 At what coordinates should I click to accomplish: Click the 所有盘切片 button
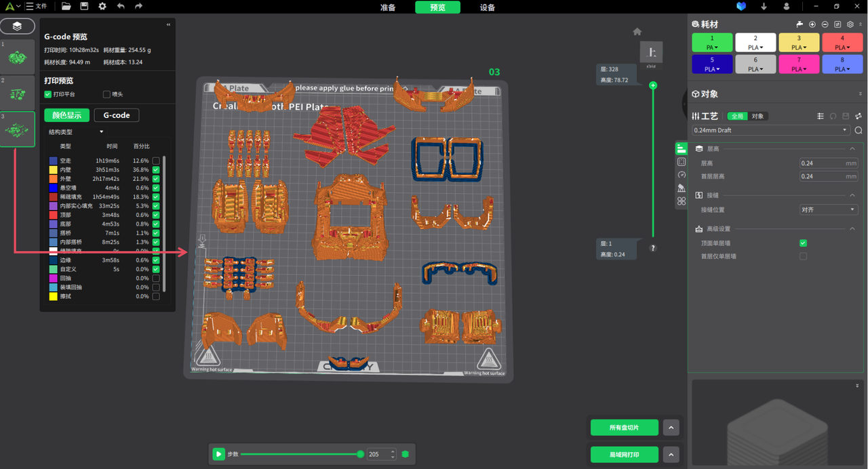(625, 428)
